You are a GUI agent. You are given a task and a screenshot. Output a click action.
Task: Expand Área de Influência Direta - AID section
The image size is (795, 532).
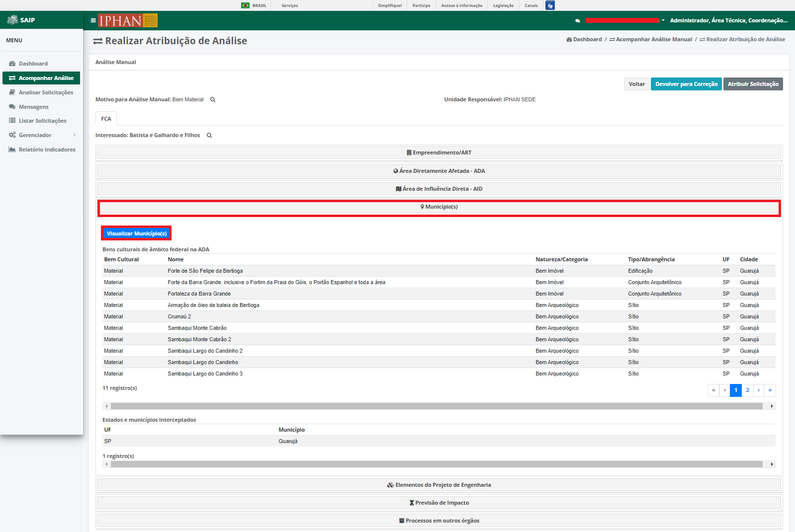(x=439, y=189)
